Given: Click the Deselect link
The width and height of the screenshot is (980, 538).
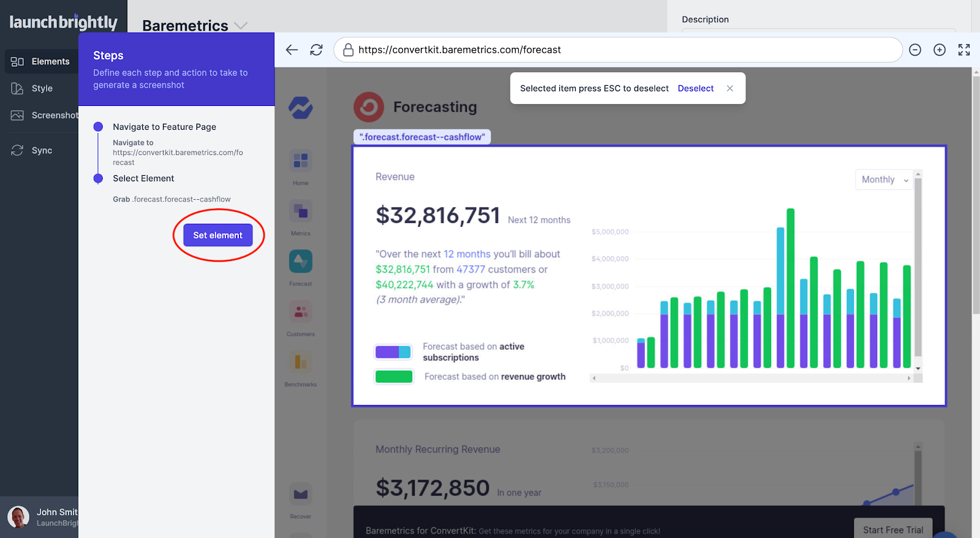Looking at the screenshot, I should (x=695, y=88).
